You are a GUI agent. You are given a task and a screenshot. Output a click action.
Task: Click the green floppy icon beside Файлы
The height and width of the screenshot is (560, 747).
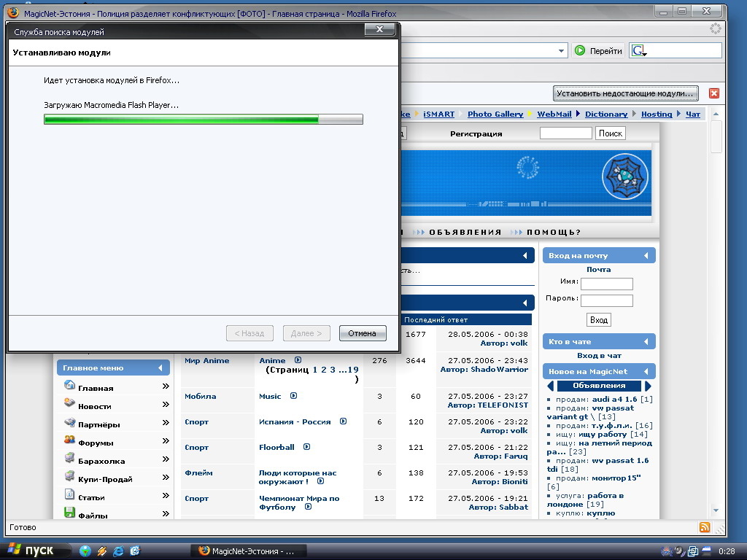(x=69, y=513)
